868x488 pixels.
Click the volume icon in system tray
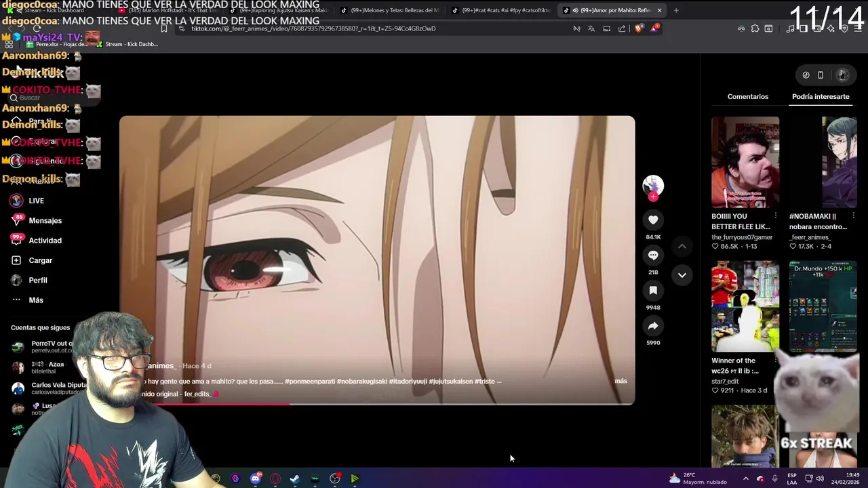(820, 479)
